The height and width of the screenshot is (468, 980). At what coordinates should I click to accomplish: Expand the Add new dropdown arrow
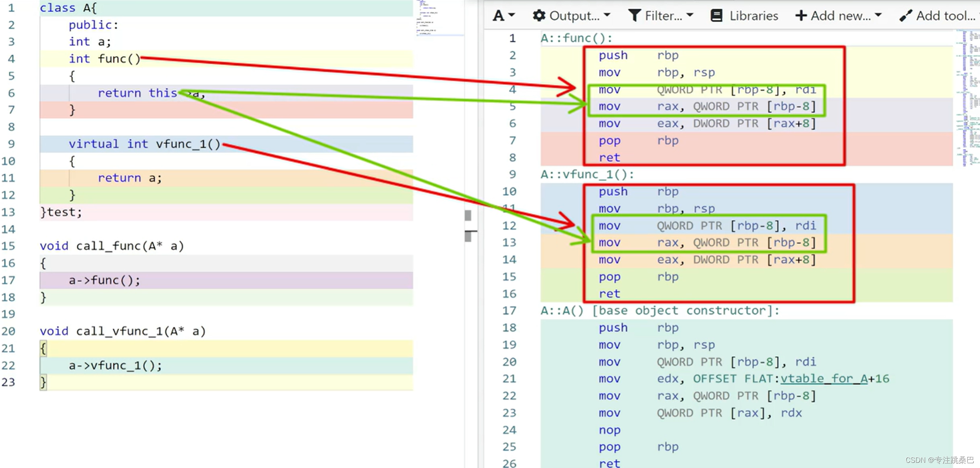(x=878, y=16)
